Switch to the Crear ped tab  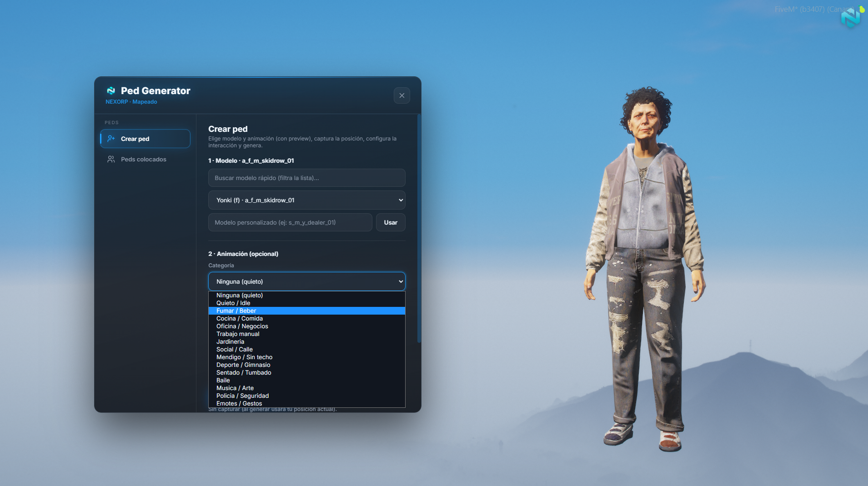(145, 139)
